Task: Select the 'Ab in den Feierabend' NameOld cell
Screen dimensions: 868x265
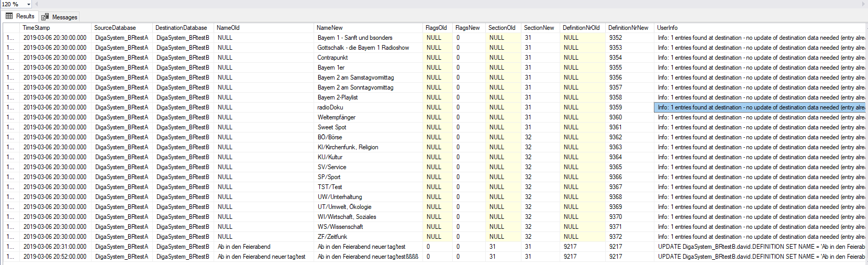Action: pos(244,247)
